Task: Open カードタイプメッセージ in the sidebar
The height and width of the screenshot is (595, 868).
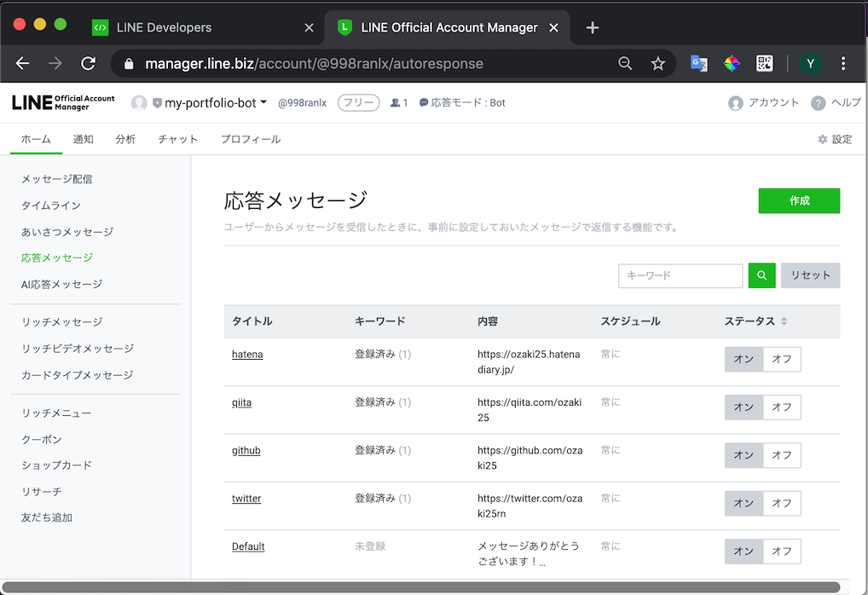Action: coord(78,375)
